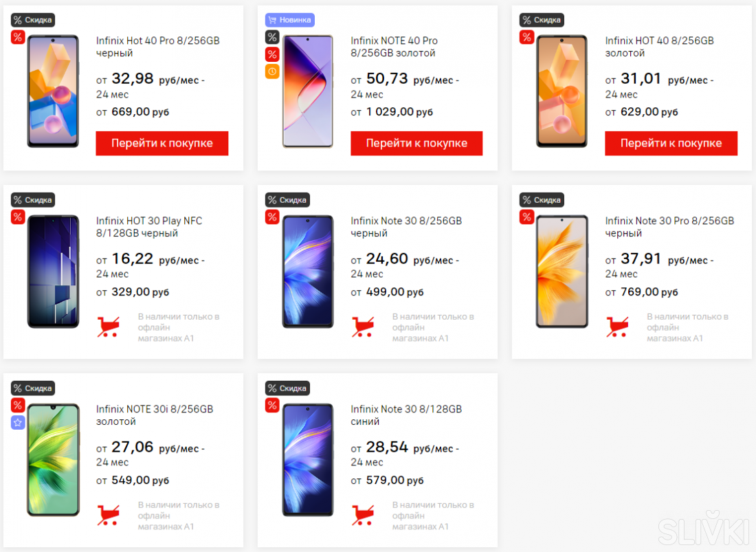Click the purple star icon on NOTE 30i
This screenshot has height=552, width=756.
[x=18, y=423]
